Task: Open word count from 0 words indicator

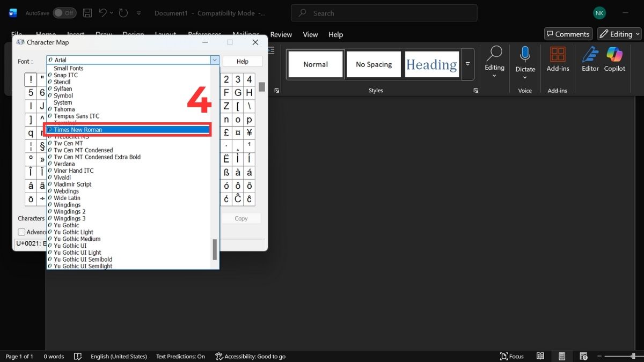Action: point(54,356)
